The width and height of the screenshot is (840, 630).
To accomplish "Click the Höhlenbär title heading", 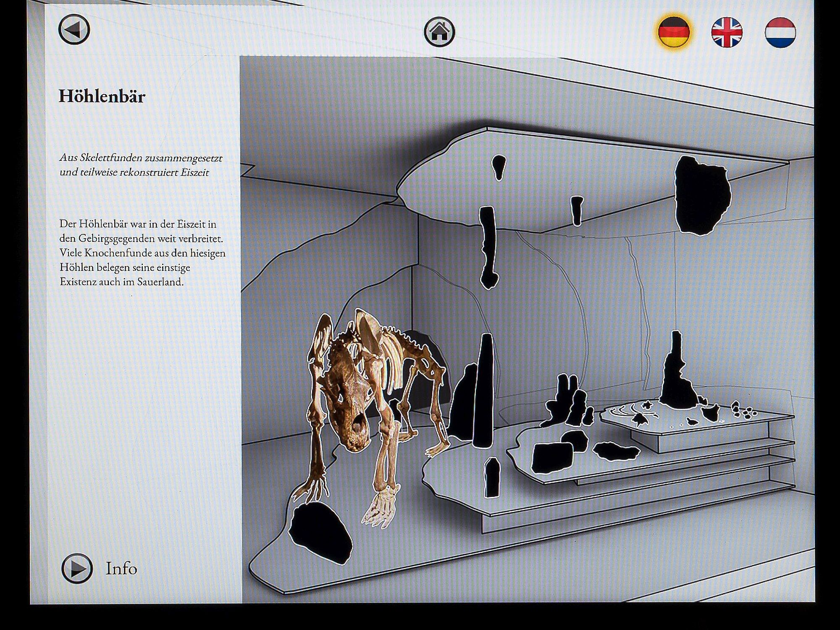I will pyautogui.click(x=102, y=96).
